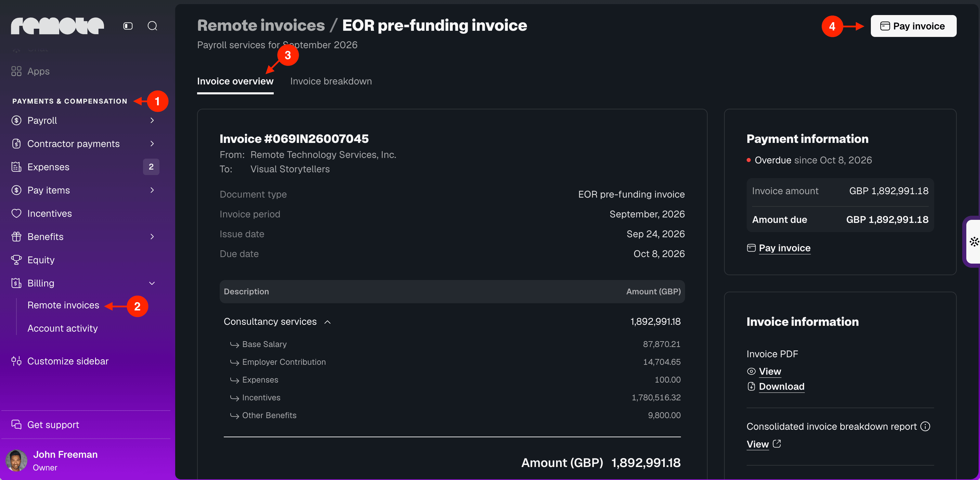This screenshot has width=980, height=480.
Task: Open Incentives in sidebar
Action: 50,213
